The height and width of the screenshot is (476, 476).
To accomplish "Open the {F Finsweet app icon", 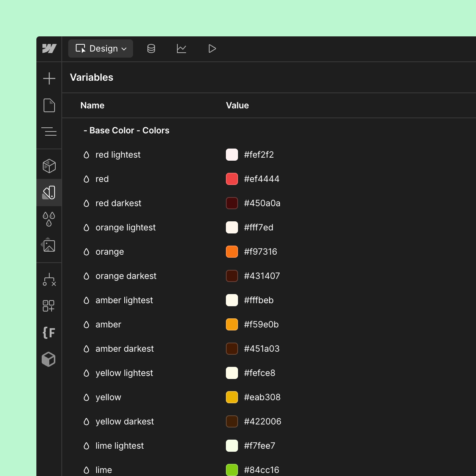I will (49, 333).
